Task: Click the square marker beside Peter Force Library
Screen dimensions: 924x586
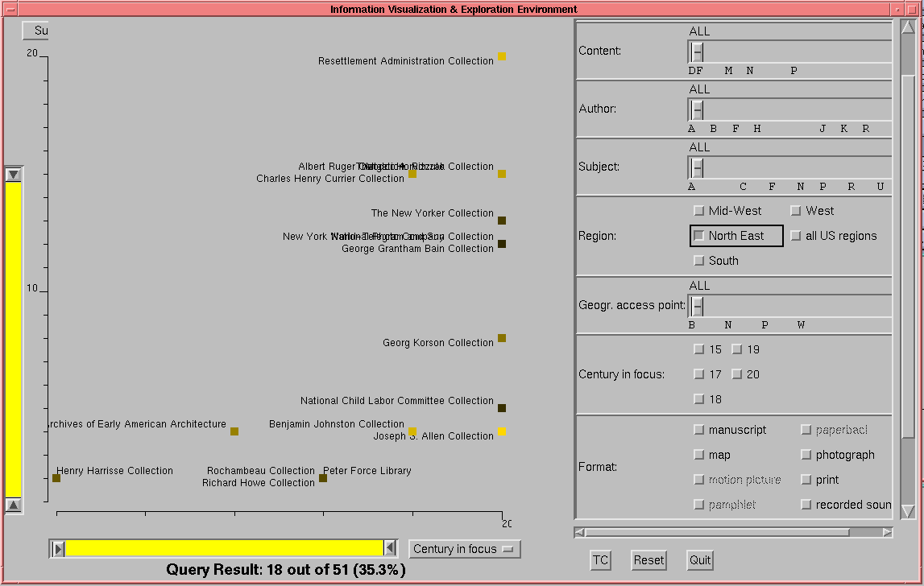Action: [x=323, y=478]
